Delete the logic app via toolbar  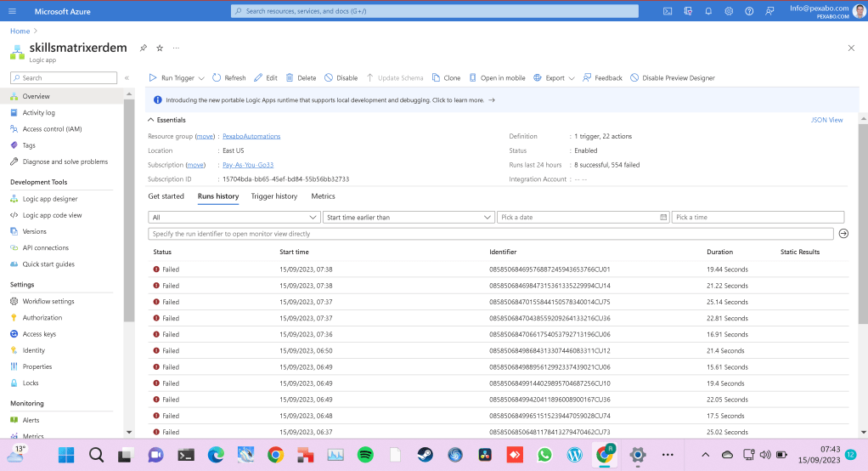click(x=301, y=78)
